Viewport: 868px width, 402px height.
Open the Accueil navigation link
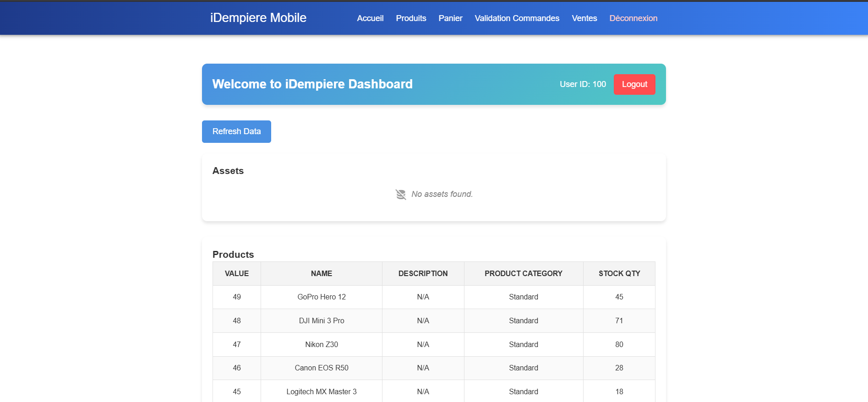(370, 18)
